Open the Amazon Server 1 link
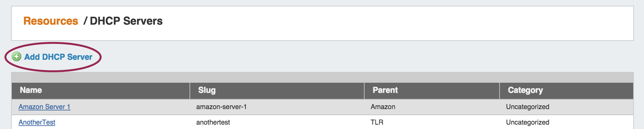644x129 pixels. [44, 107]
